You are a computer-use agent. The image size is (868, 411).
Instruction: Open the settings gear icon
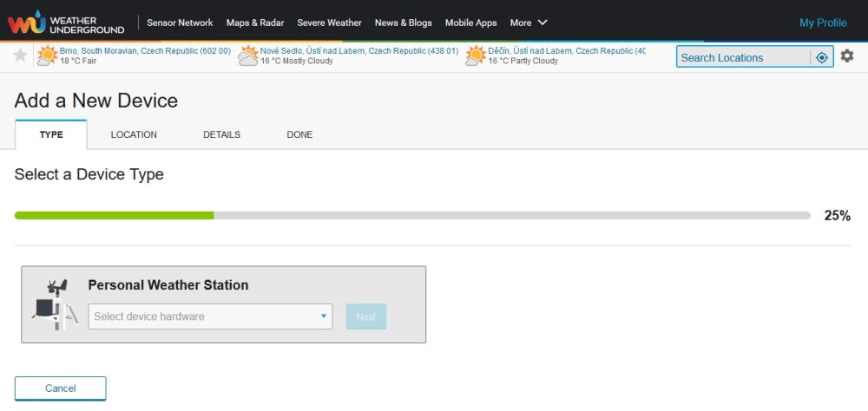[847, 56]
